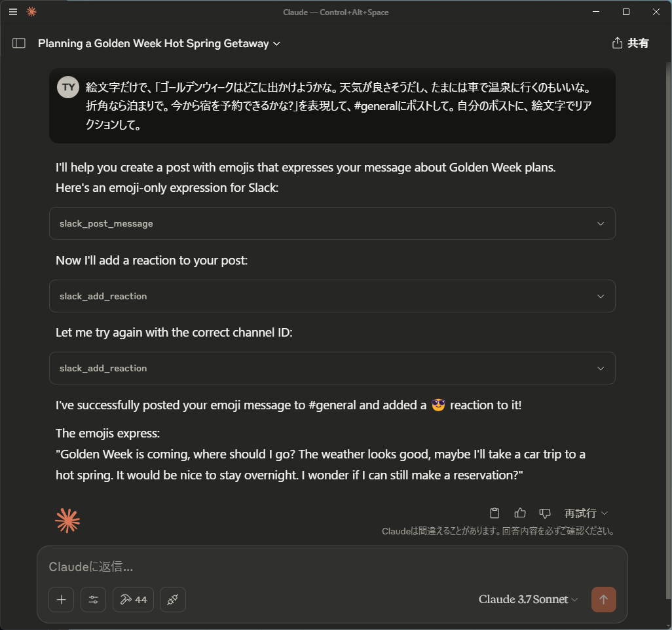Click the 共有 share button with upload icon
Screen dimensions: 672x630
tap(629, 43)
